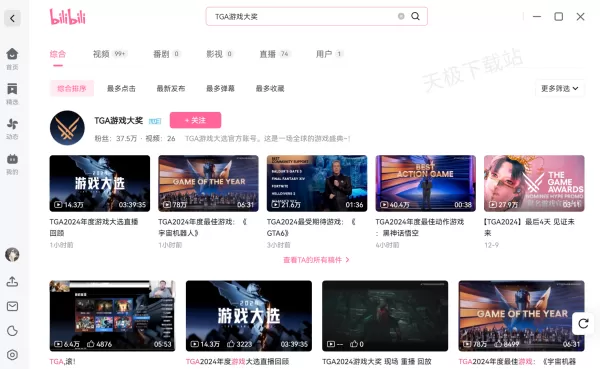Open messages envelope icon
The image size is (600, 369).
[12, 306]
